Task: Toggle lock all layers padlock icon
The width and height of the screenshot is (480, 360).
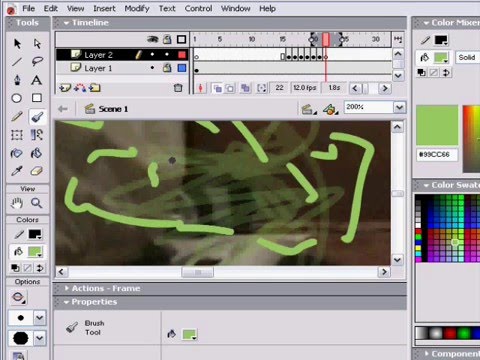Action: [167, 39]
